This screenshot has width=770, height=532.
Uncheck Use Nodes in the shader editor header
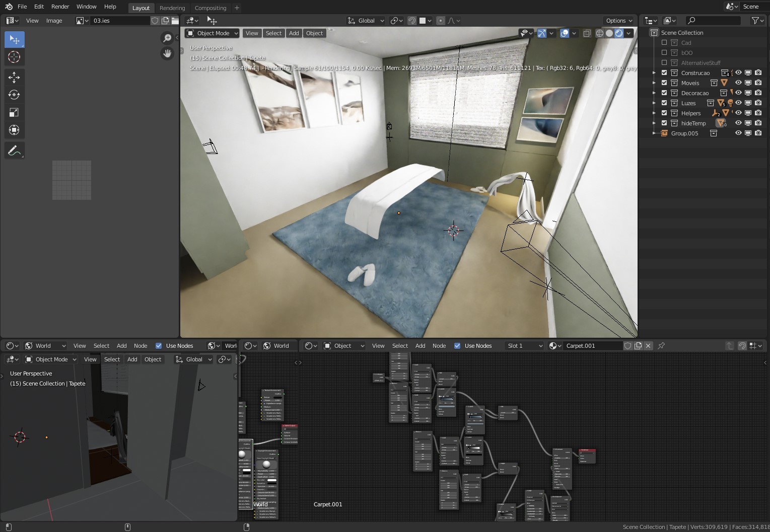point(457,346)
